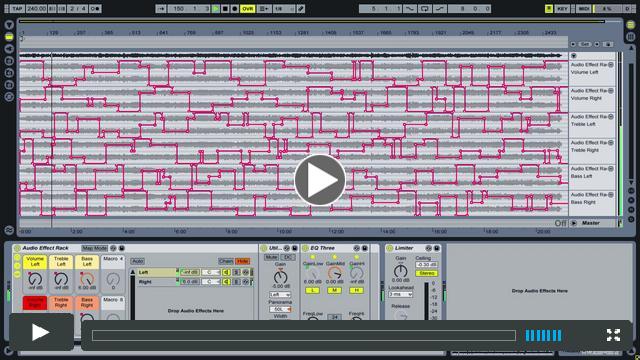
Task: Remove the Treble Right automation lane
Action: (x=611, y=142)
